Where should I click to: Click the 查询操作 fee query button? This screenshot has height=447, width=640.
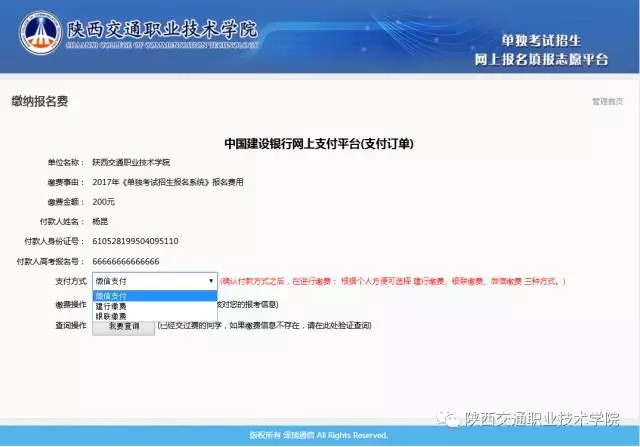click(x=124, y=327)
